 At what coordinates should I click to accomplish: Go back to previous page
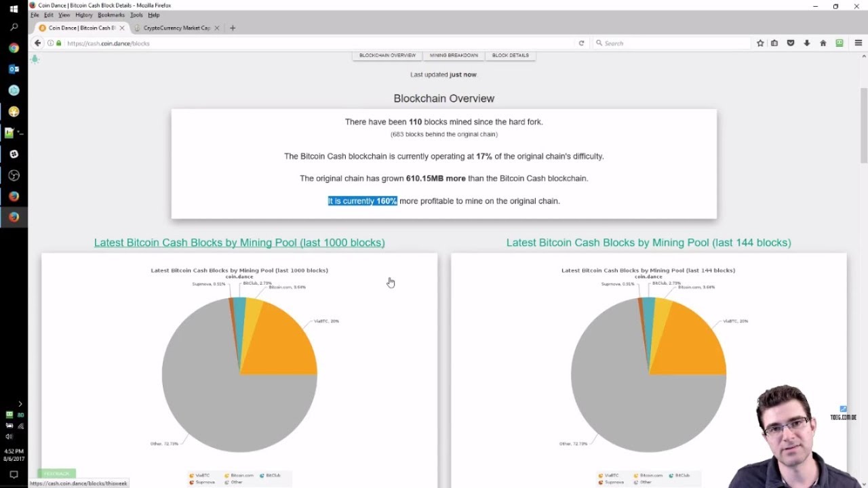38,43
